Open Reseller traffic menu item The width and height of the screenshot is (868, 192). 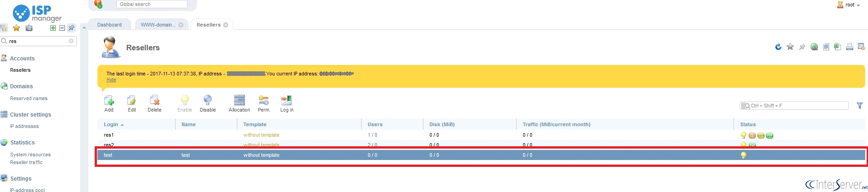tap(26, 162)
